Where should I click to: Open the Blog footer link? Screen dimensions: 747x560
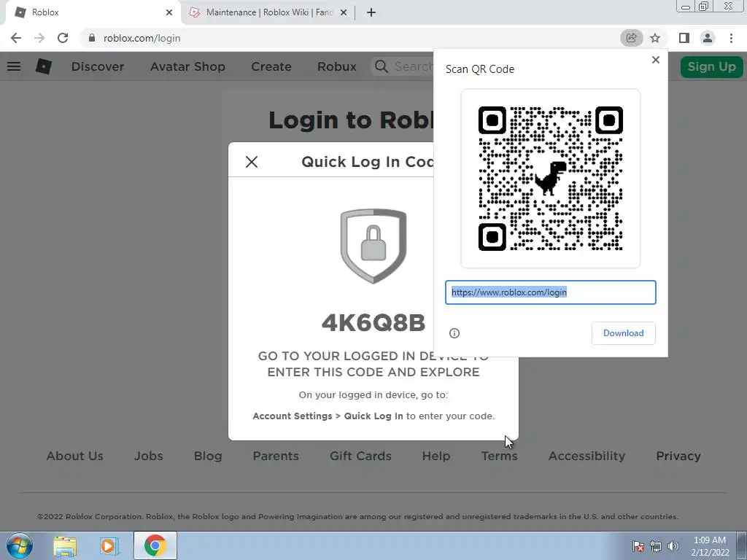[x=208, y=456]
